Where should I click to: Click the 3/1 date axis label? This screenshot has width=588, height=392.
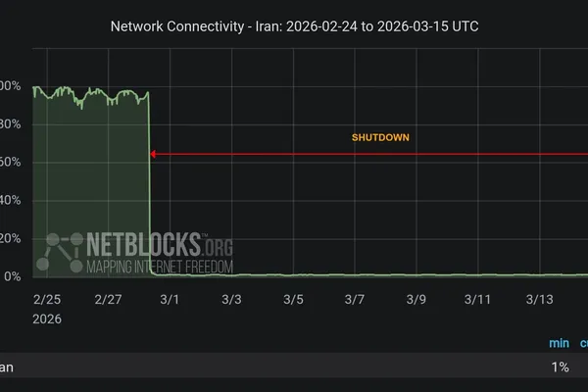[171, 298]
